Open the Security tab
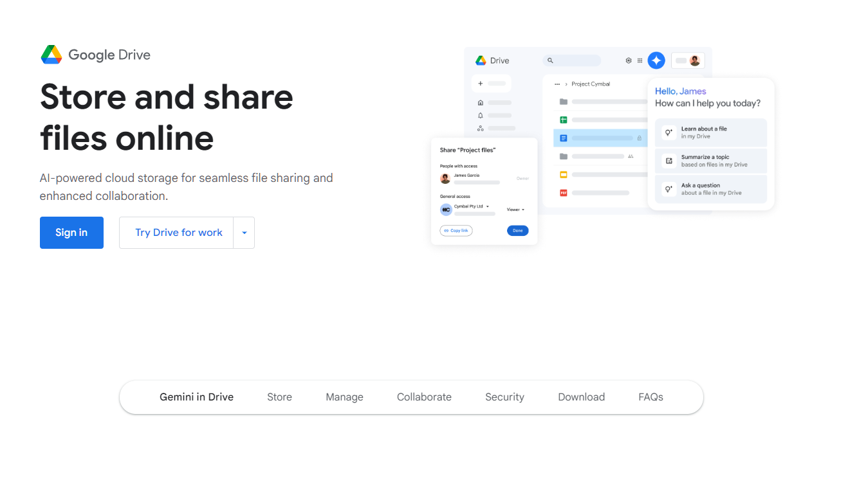868x477 pixels. (x=504, y=397)
